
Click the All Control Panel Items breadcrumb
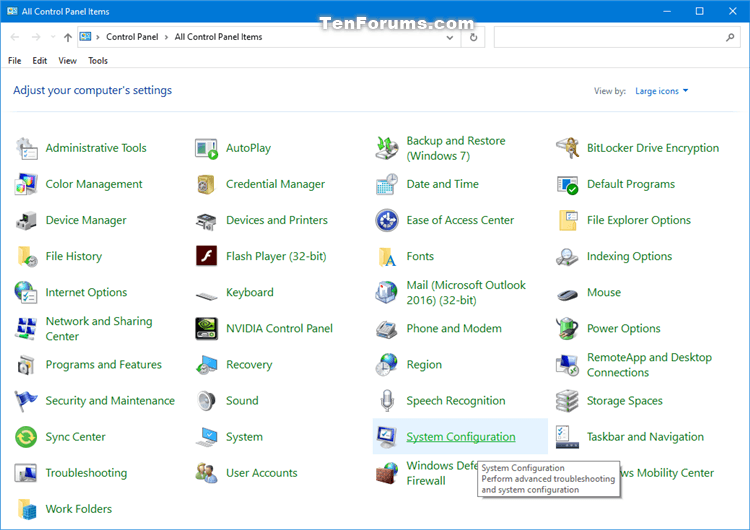click(218, 37)
